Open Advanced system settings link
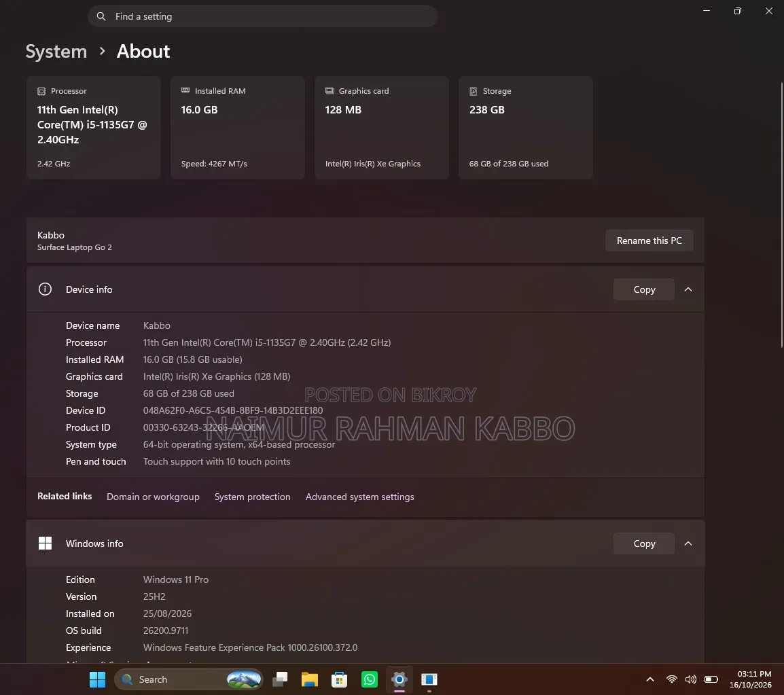 [359, 497]
